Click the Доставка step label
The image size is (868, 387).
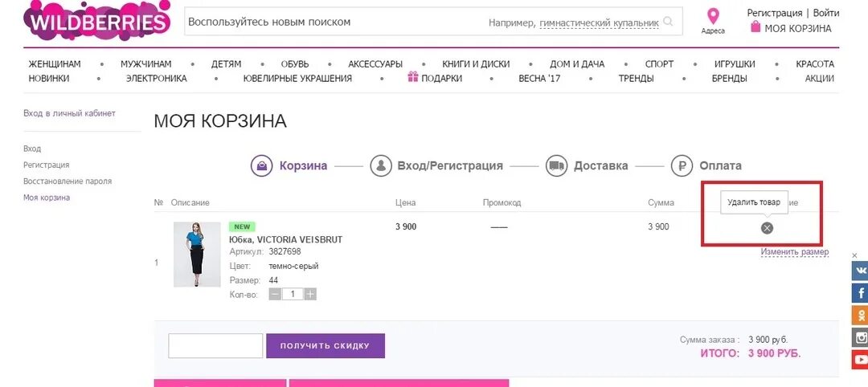tap(600, 165)
